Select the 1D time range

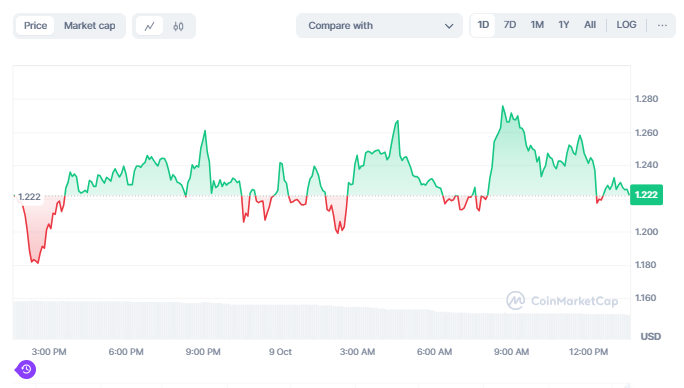(483, 25)
